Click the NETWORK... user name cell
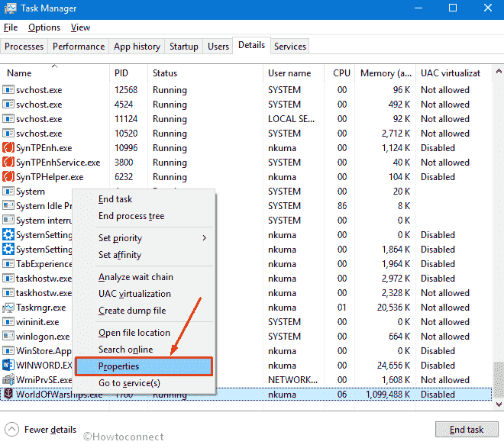The width and height of the screenshot is (504, 448). tap(292, 380)
